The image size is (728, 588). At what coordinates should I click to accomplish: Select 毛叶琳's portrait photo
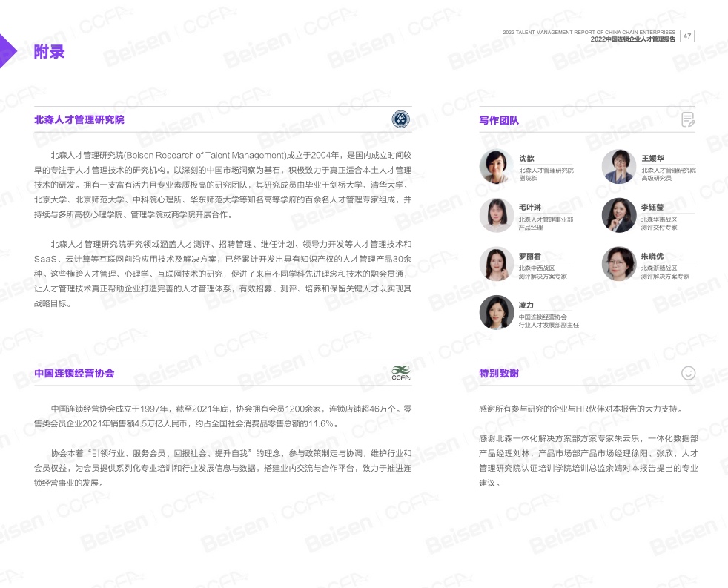point(497,215)
